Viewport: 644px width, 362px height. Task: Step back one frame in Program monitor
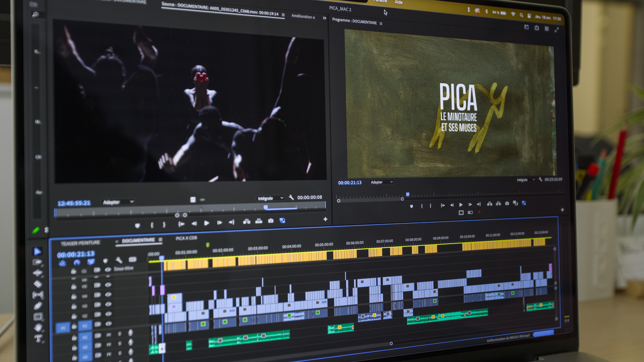452,205
